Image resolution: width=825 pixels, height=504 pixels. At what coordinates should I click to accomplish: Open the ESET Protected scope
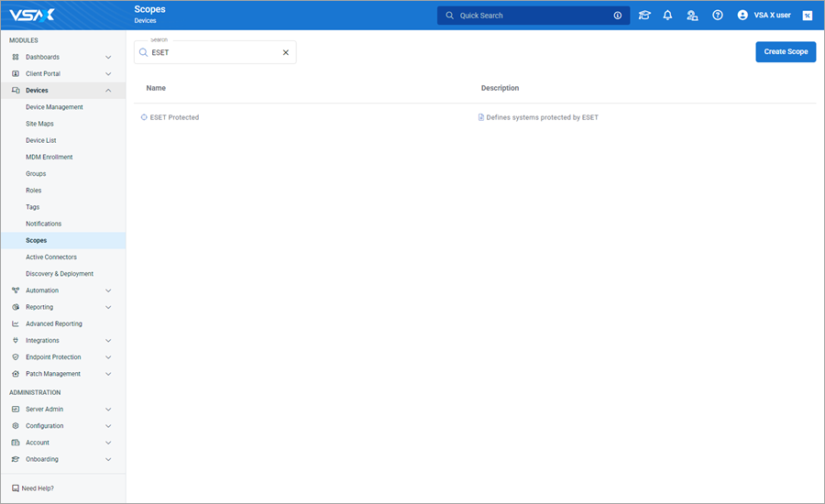174,117
